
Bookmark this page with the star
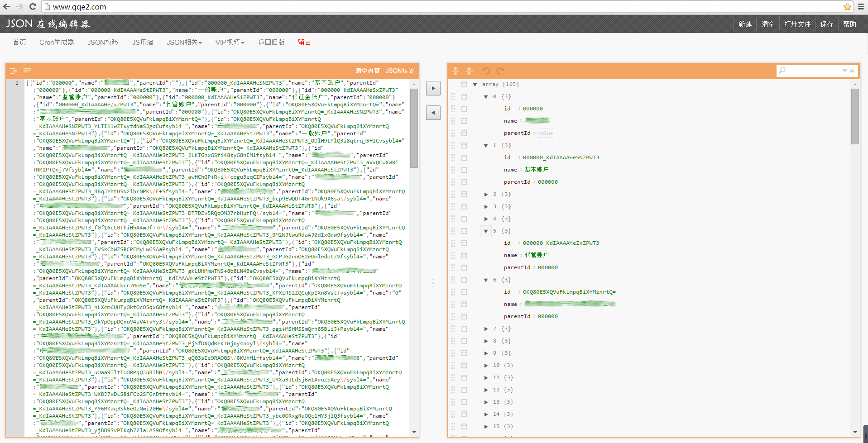click(847, 7)
